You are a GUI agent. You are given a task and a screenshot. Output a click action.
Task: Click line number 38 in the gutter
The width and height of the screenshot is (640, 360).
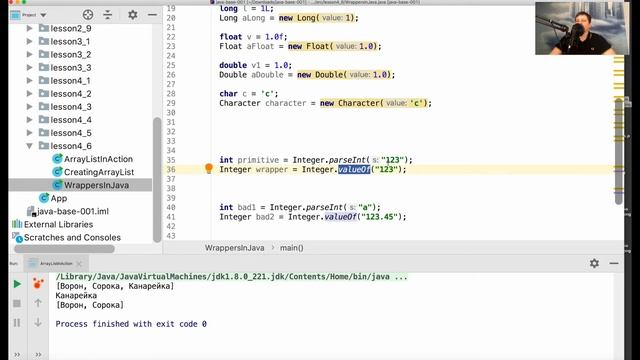point(171,189)
